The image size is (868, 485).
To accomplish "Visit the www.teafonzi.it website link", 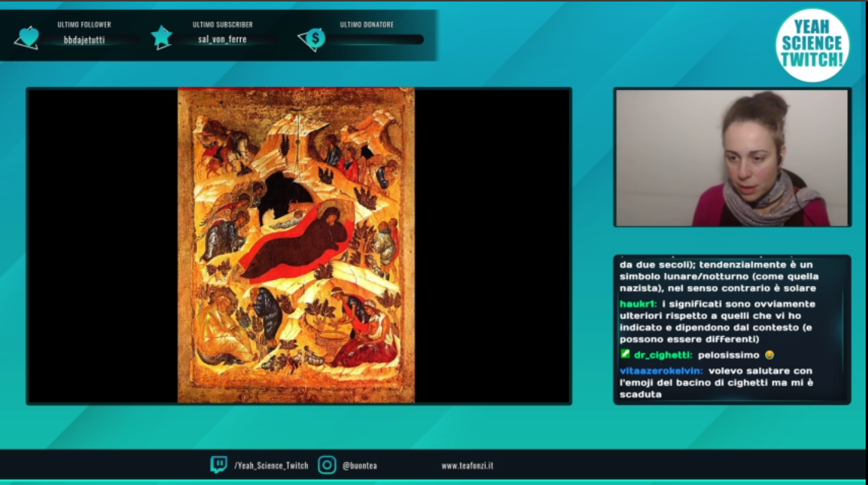I will pyautogui.click(x=467, y=466).
